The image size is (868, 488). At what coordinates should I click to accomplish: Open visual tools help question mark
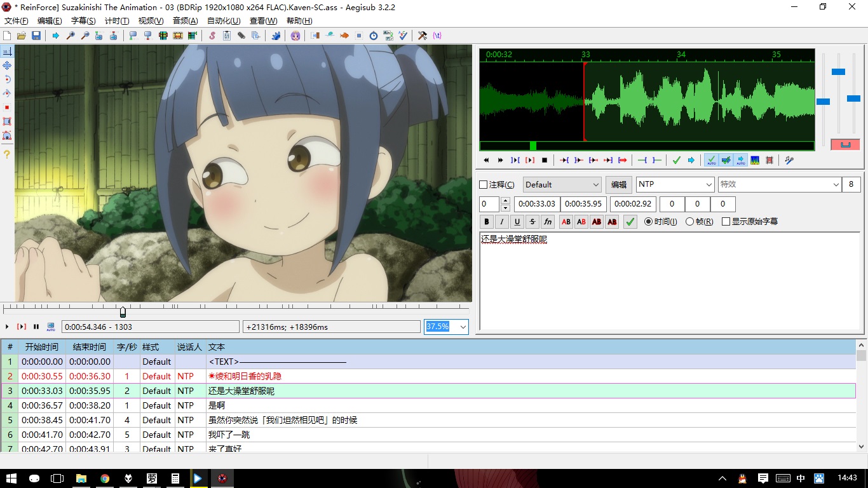click(7, 154)
